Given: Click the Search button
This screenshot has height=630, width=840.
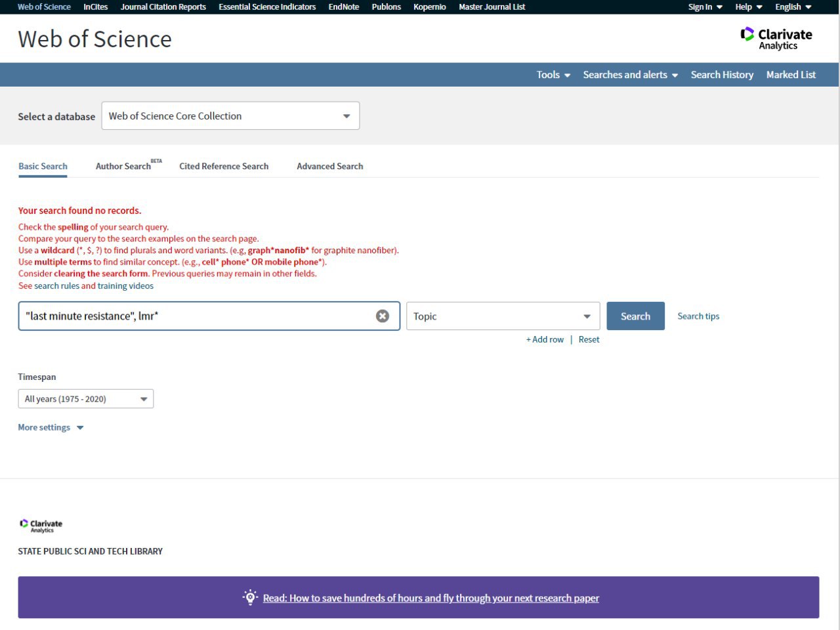Looking at the screenshot, I should point(635,316).
